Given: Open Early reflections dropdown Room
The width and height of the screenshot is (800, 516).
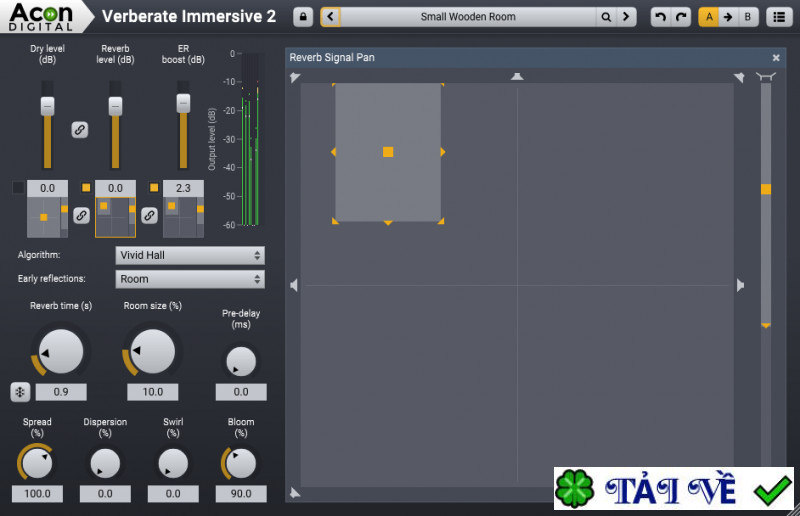Looking at the screenshot, I should pos(190,279).
